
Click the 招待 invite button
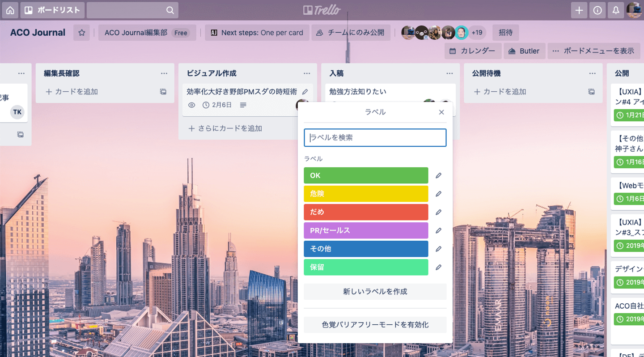pyautogui.click(x=506, y=33)
